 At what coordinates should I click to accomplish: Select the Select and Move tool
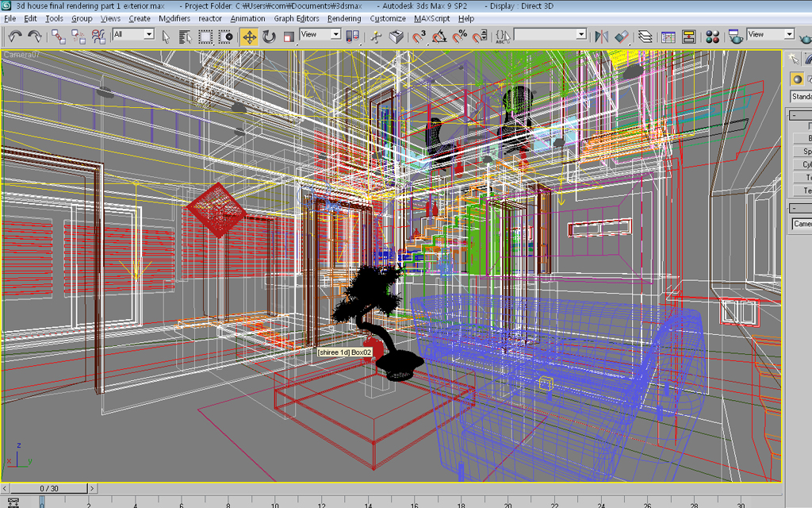coord(249,36)
